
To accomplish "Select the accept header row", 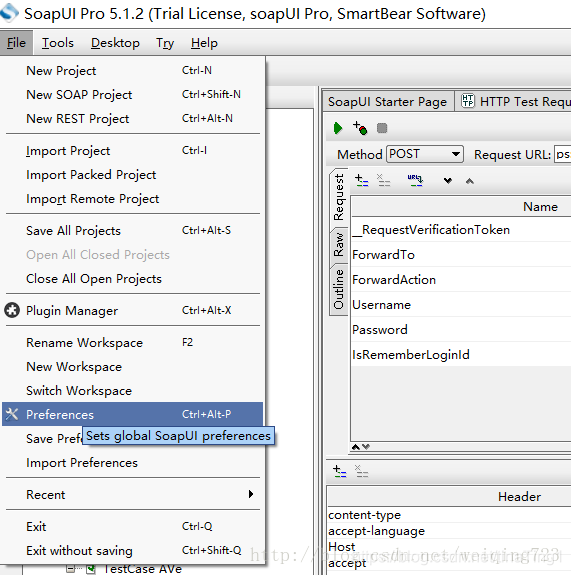I will tap(449, 563).
